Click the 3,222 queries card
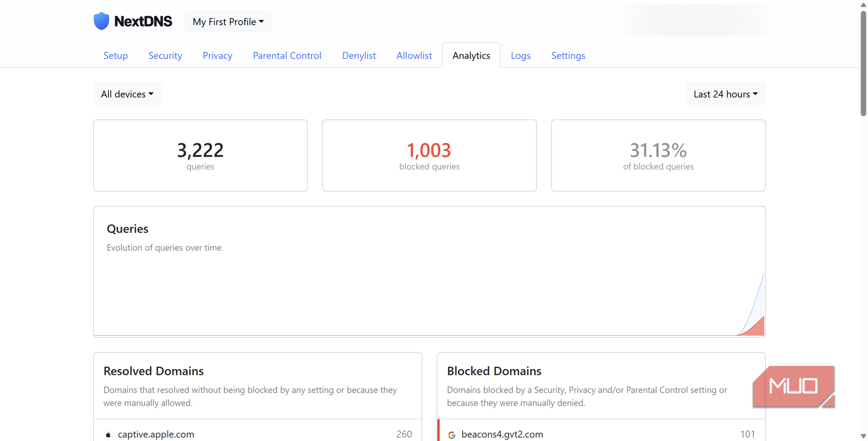Image resolution: width=868 pixels, height=441 pixels. [x=200, y=155]
